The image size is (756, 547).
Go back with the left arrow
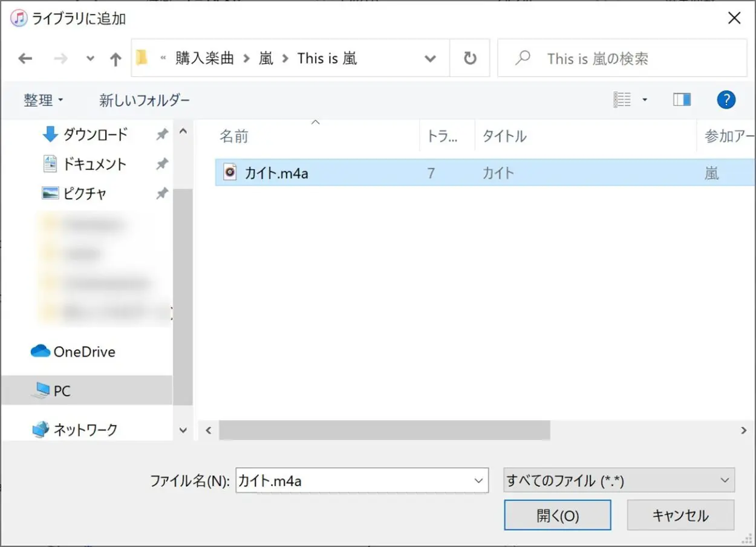tap(25, 59)
